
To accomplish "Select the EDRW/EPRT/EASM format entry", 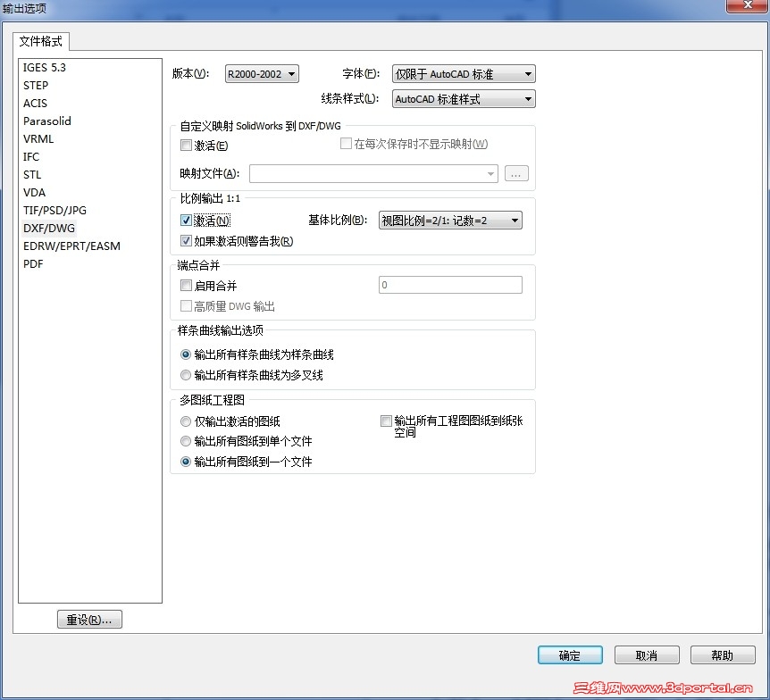I will 71,246.
